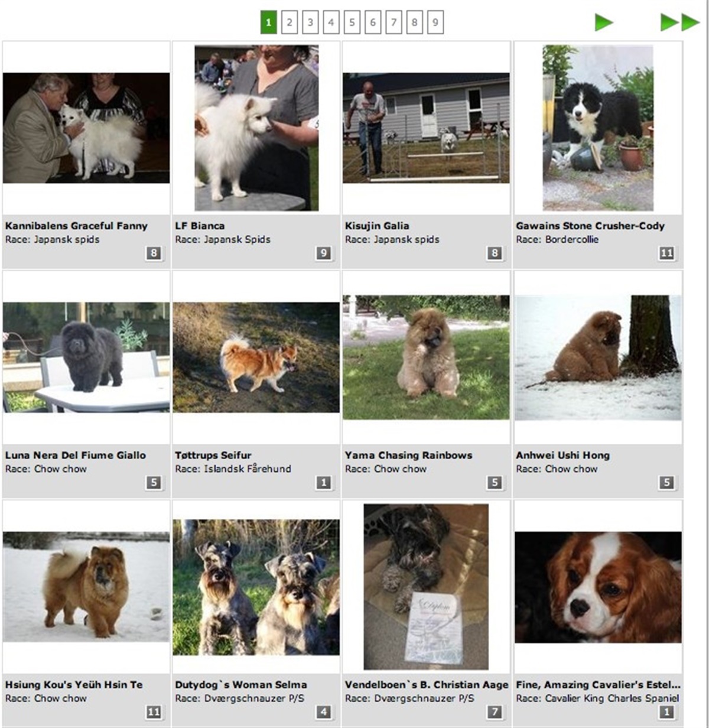Open photo count badge for Dutydog's Woman Selma
The width and height of the screenshot is (709, 728).
click(323, 711)
